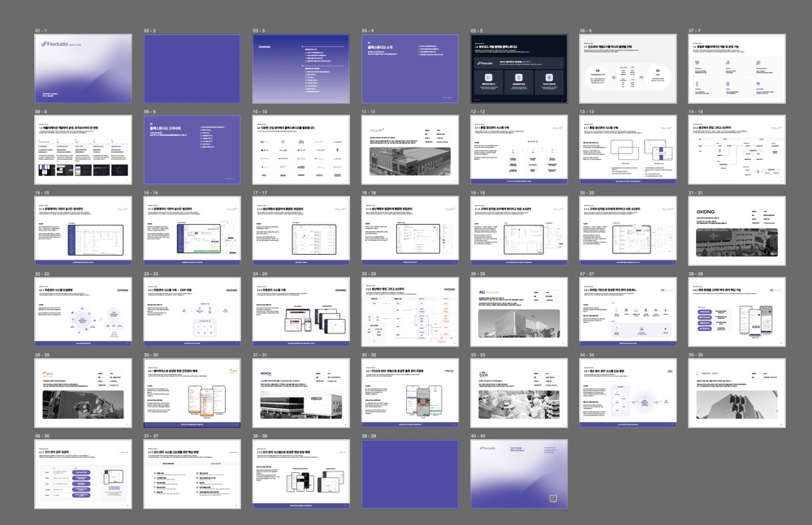Image resolution: width=812 pixels, height=525 pixels.
Task: Select the OKONG intro slide 21
Action: [736, 230]
